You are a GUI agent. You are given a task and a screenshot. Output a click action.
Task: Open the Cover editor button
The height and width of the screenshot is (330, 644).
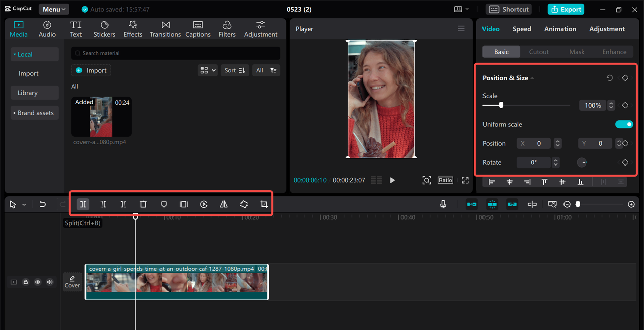point(72,282)
